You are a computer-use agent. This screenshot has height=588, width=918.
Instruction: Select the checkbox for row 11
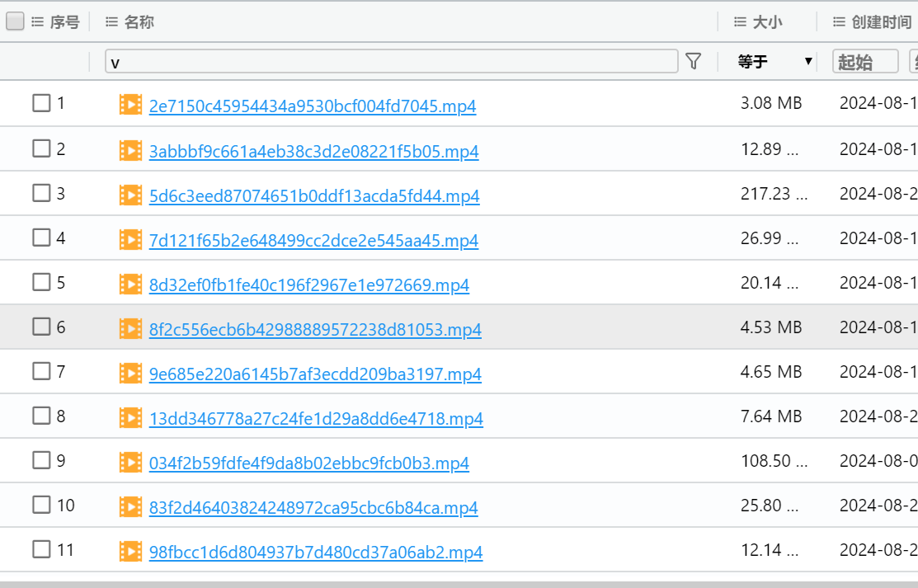pyautogui.click(x=41, y=548)
